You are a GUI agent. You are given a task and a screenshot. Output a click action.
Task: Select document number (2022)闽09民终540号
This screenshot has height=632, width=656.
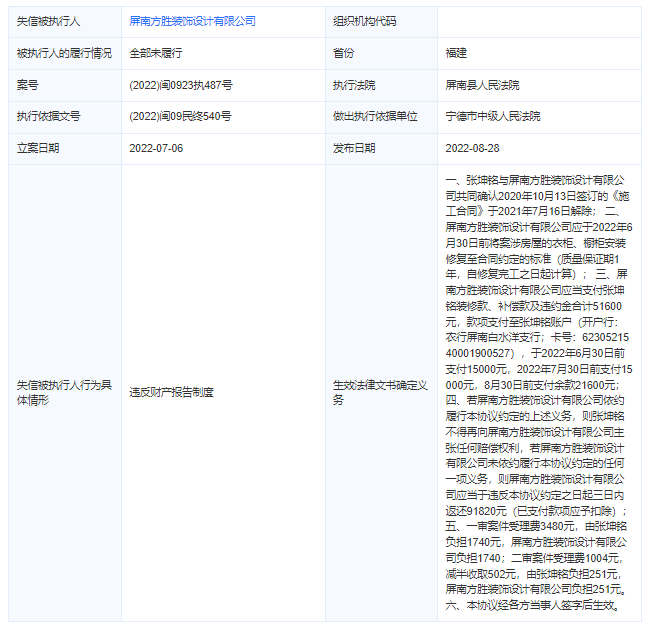pyautogui.click(x=180, y=116)
